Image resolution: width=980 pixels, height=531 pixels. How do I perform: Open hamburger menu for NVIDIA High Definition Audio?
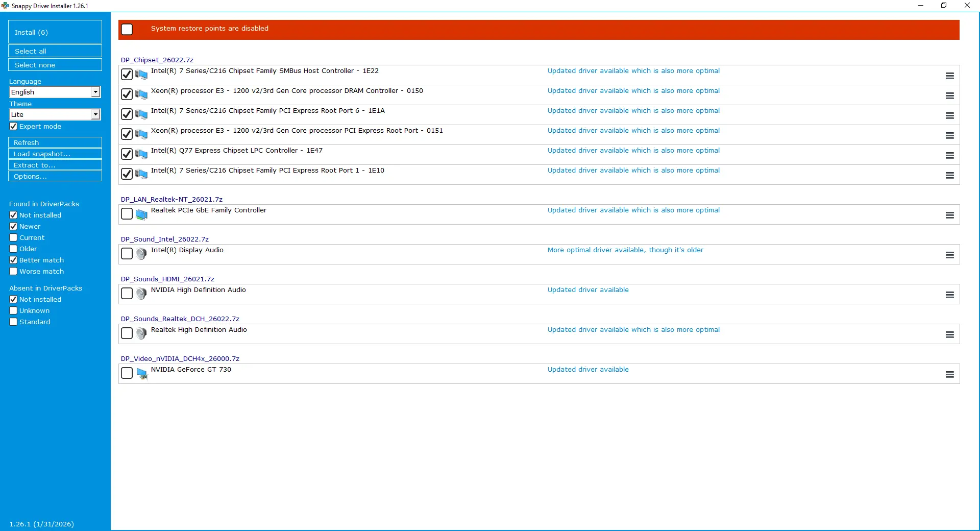(949, 295)
